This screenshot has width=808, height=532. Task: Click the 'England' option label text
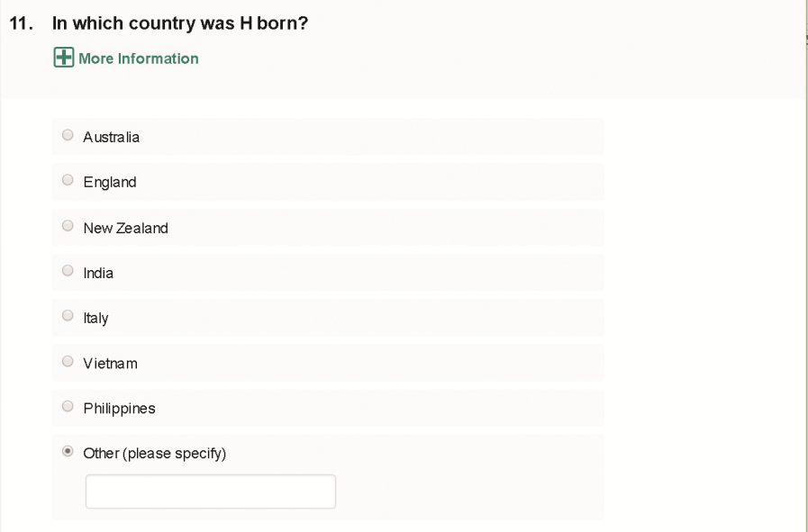coord(110,183)
